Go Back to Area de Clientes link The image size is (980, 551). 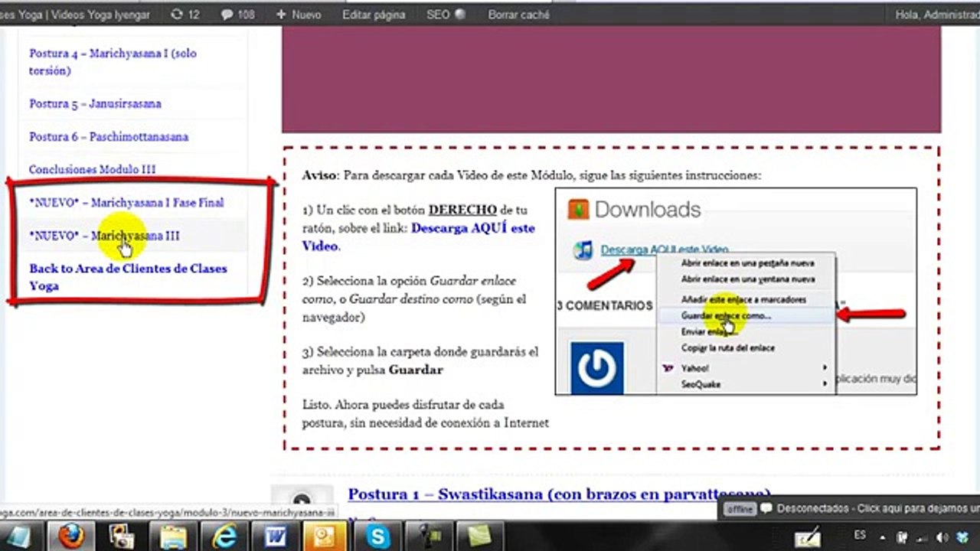pos(128,277)
